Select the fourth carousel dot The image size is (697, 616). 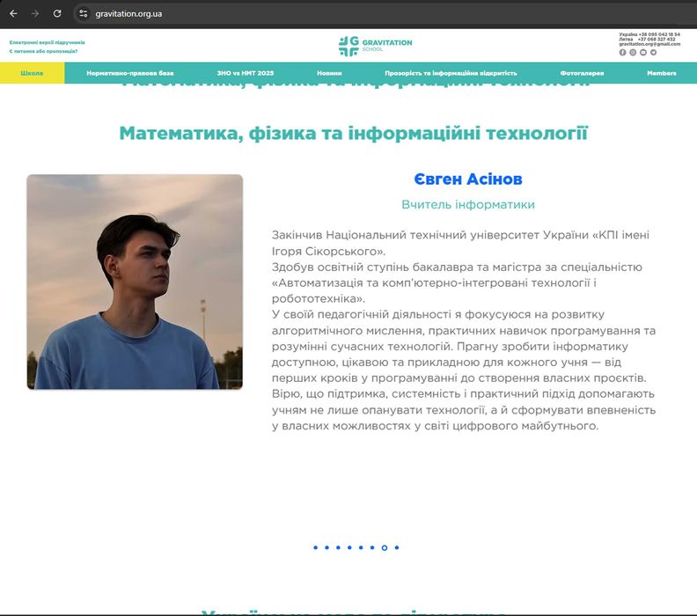click(x=349, y=547)
